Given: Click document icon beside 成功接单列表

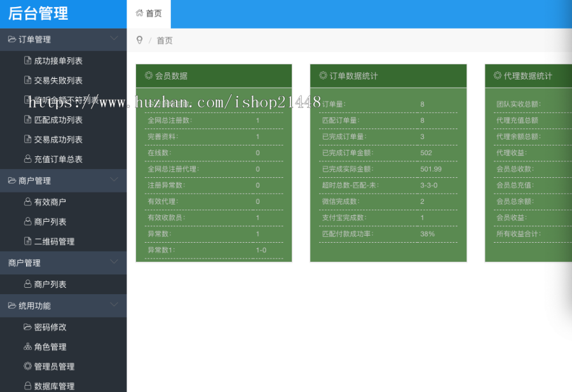Looking at the screenshot, I should click(28, 60).
